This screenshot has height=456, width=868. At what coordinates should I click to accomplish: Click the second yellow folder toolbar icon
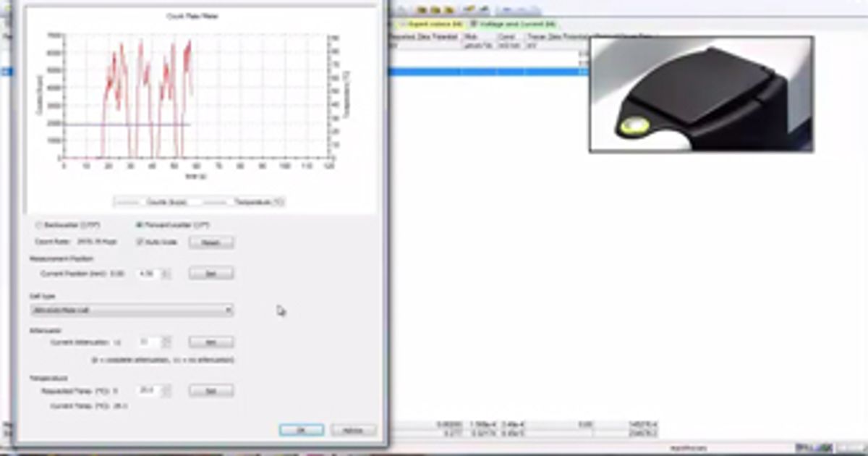435,9
